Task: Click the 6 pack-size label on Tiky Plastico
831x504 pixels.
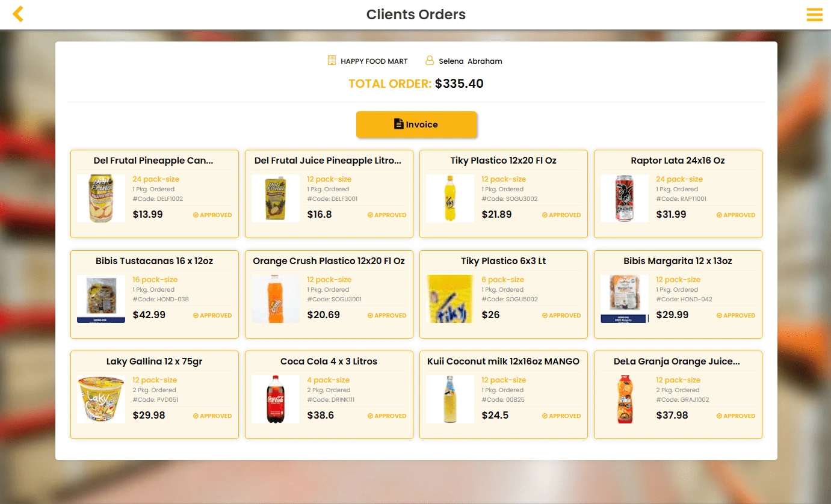Action: pos(503,280)
